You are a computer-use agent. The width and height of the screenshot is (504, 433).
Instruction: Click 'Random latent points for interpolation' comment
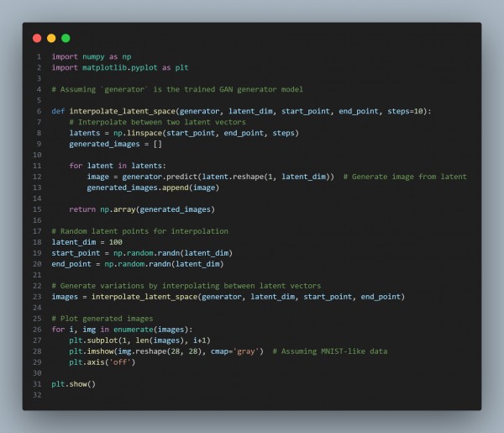pos(140,231)
